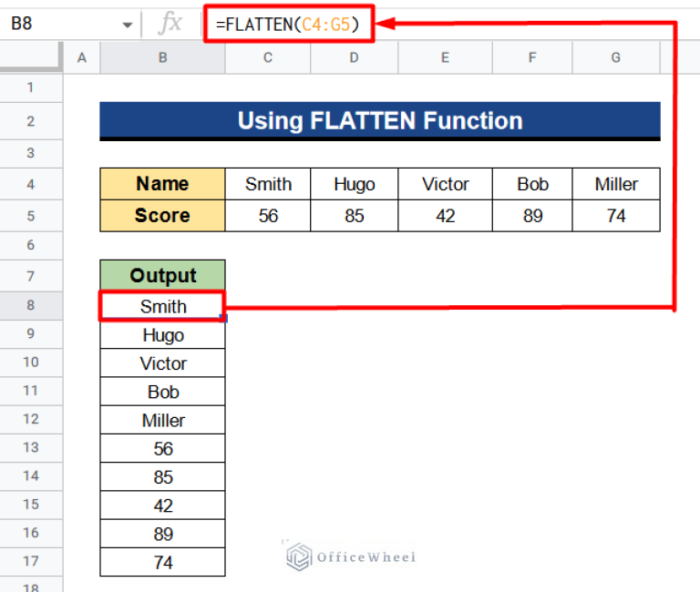Click the fx function icon
Viewport: 700px width, 592px height.
click(x=170, y=24)
